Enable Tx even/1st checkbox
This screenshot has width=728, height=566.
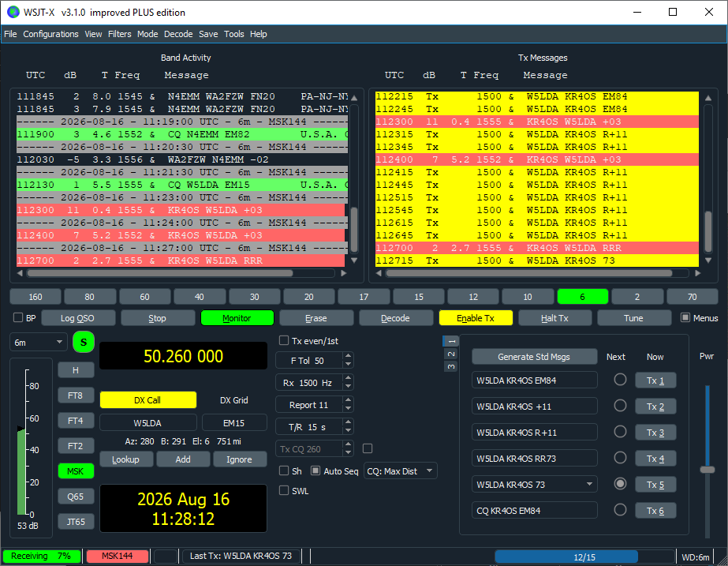tap(284, 340)
